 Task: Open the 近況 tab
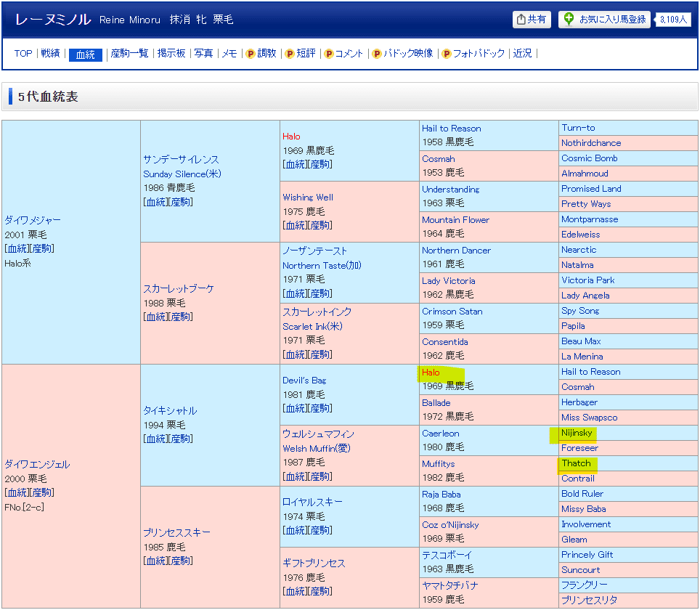[522, 54]
